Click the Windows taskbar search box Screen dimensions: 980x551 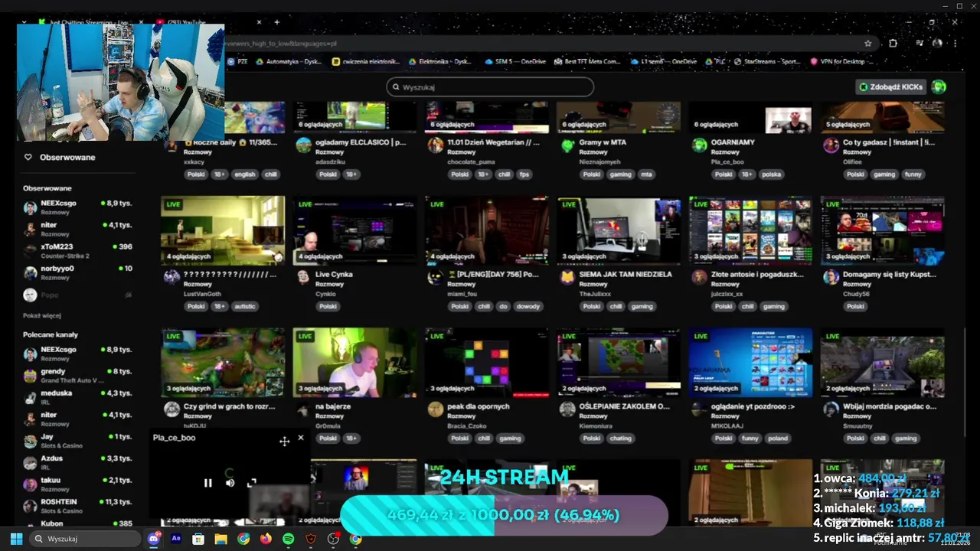86,539
